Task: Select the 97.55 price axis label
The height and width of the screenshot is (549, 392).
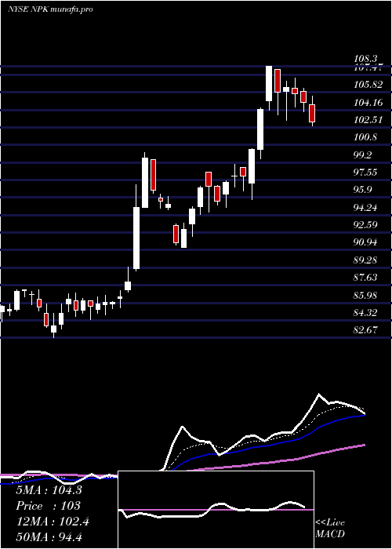Action: pyautogui.click(x=365, y=173)
